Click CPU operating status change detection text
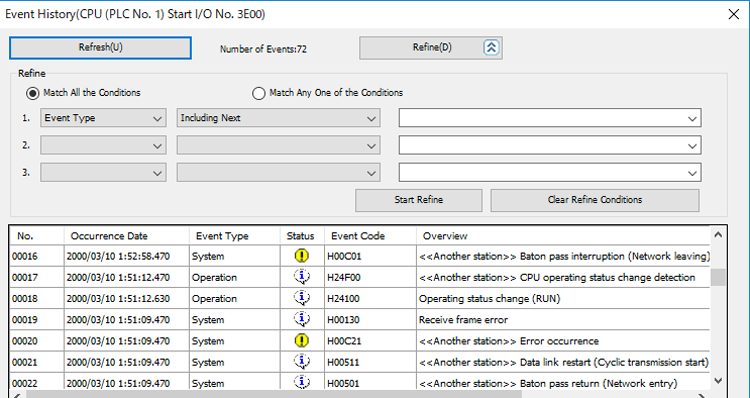 point(557,277)
